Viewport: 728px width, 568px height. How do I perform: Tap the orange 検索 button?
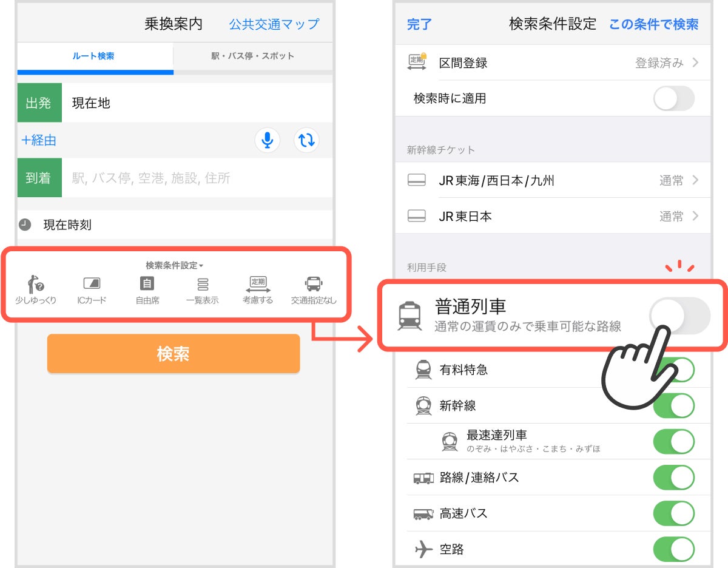(x=174, y=354)
